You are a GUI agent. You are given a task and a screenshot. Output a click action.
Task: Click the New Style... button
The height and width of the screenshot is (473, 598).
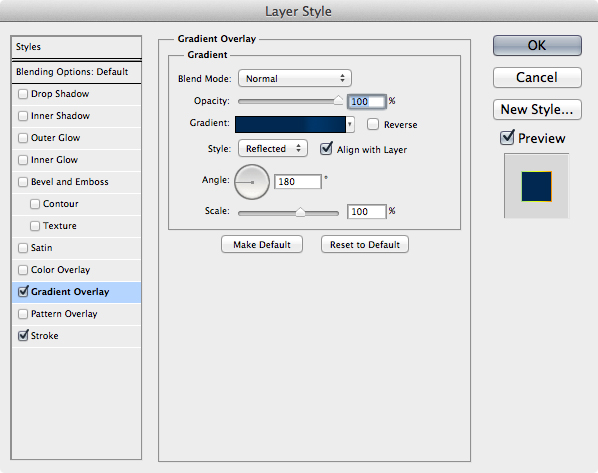point(537,109)
